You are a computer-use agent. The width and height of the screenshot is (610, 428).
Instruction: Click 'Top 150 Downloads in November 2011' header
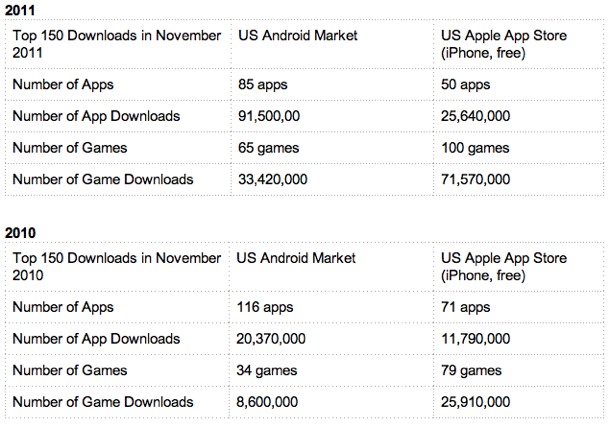pos(116,45)
